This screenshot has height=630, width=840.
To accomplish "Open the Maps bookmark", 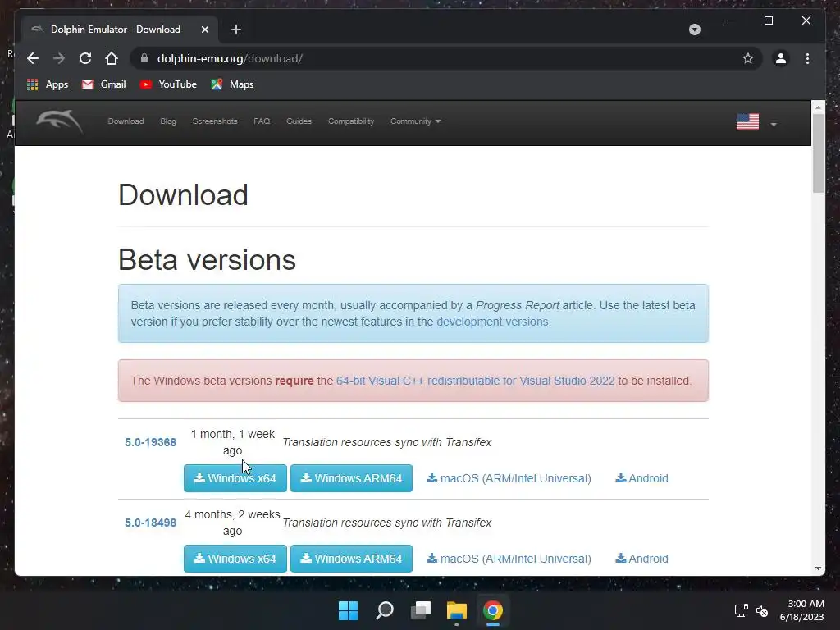I will point(232,84).
